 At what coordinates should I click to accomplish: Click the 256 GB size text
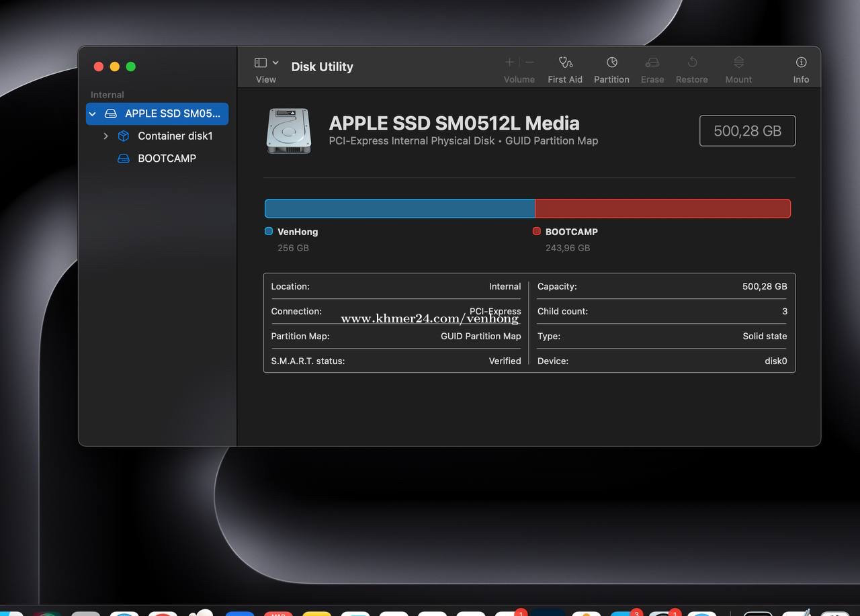click(x=293, y=248)
